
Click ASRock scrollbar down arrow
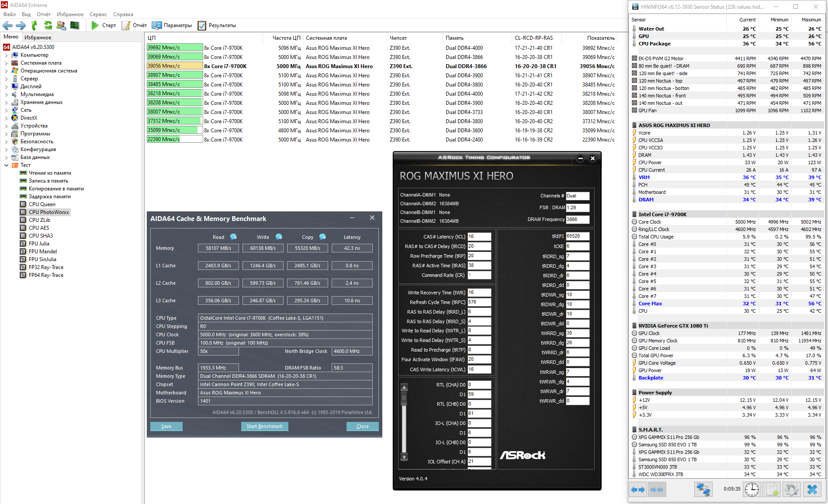(405, 457)
